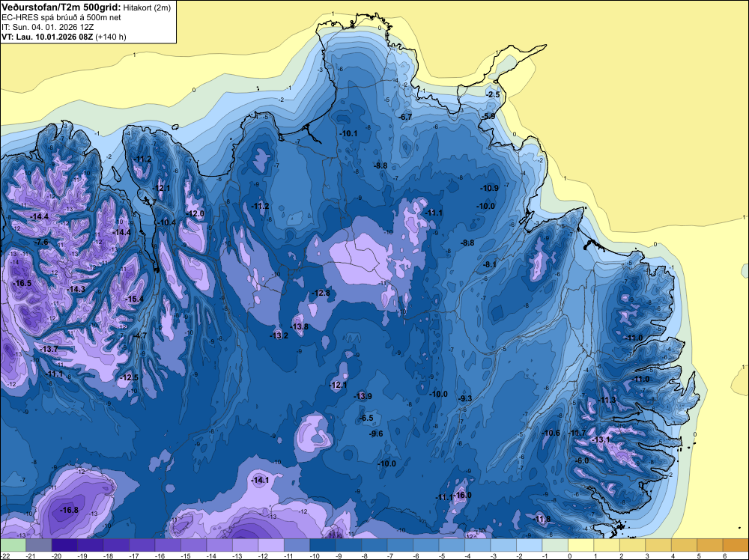Click the -8 number on the legend
Viewport: 749px width, 560px height.
point(366,556)
